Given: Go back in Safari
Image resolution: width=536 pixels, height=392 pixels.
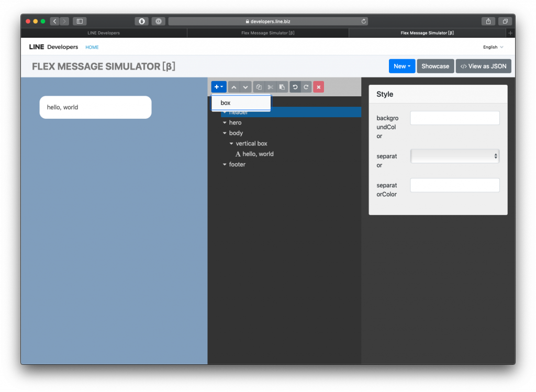Looking at the screenshot, I should (x=54, y=21).
